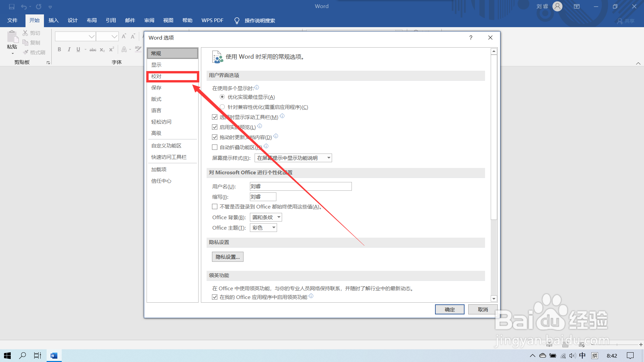The image size is (644, 362).
Task: Select 优化实现最佳显示 radio button
Action: click(222, 97)
